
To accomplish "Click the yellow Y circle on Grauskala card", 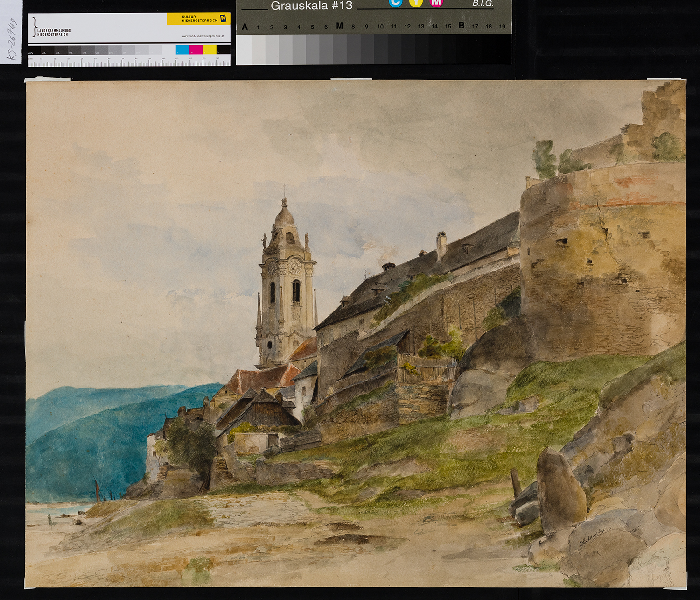I will point(416,3).
